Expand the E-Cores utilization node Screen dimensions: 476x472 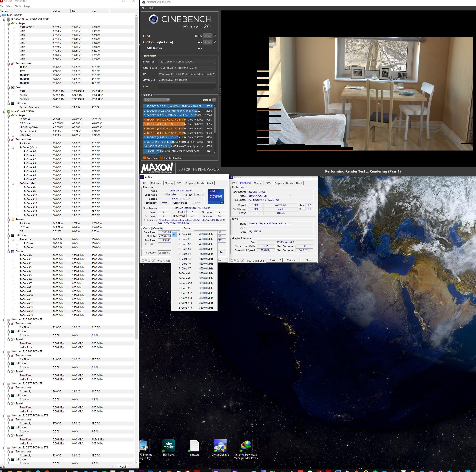[17, 247]
